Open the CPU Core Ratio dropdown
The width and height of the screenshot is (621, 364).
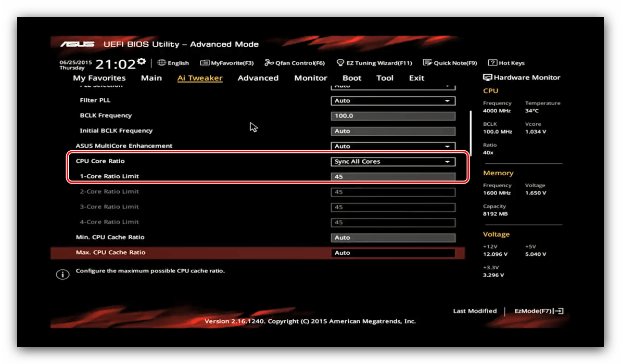coord(393,161)
